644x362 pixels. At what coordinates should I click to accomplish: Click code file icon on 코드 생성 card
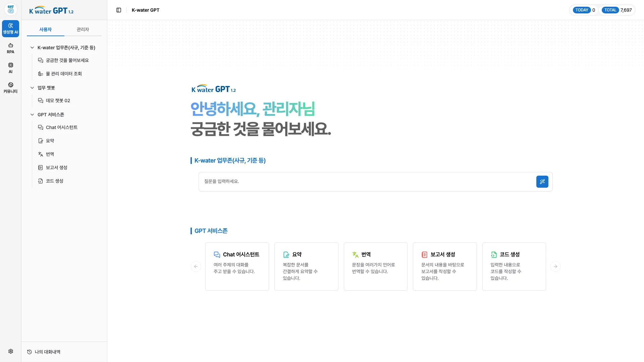(494, 255)
